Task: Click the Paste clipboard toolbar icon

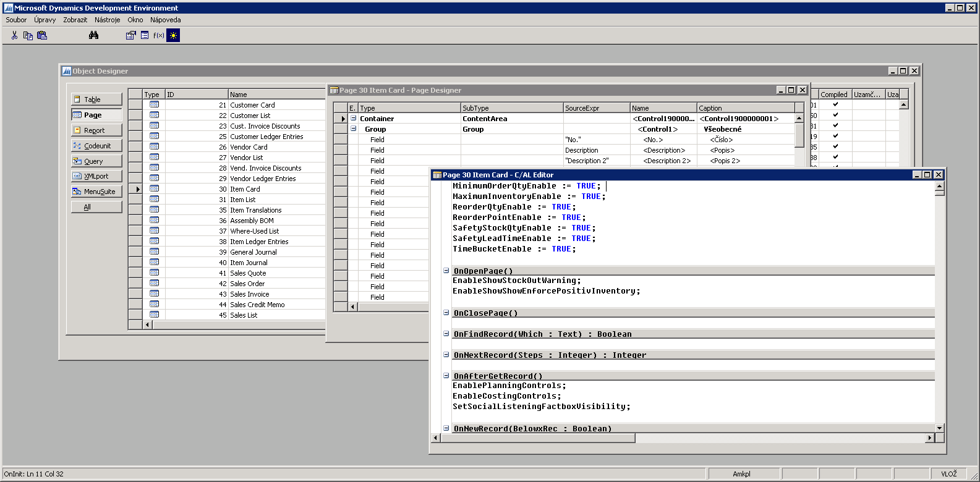Action: click(42, 35)
